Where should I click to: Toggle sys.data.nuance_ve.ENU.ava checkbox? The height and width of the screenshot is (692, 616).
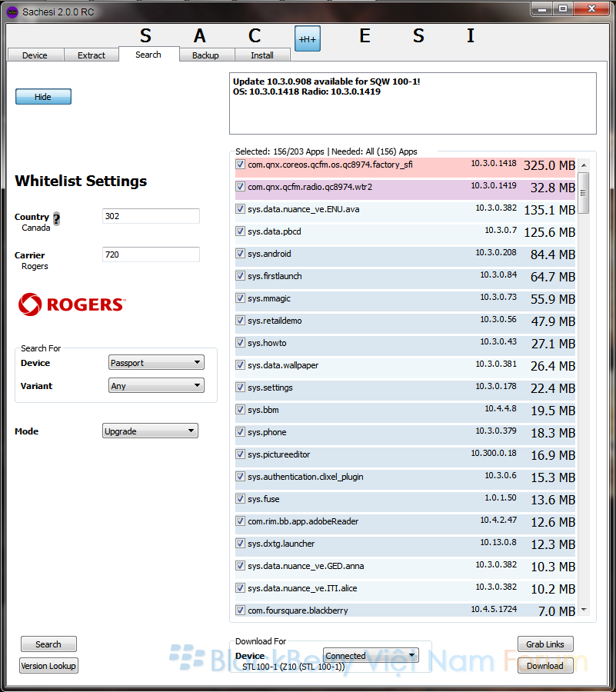pyautogui.click(x=240, y=208)
